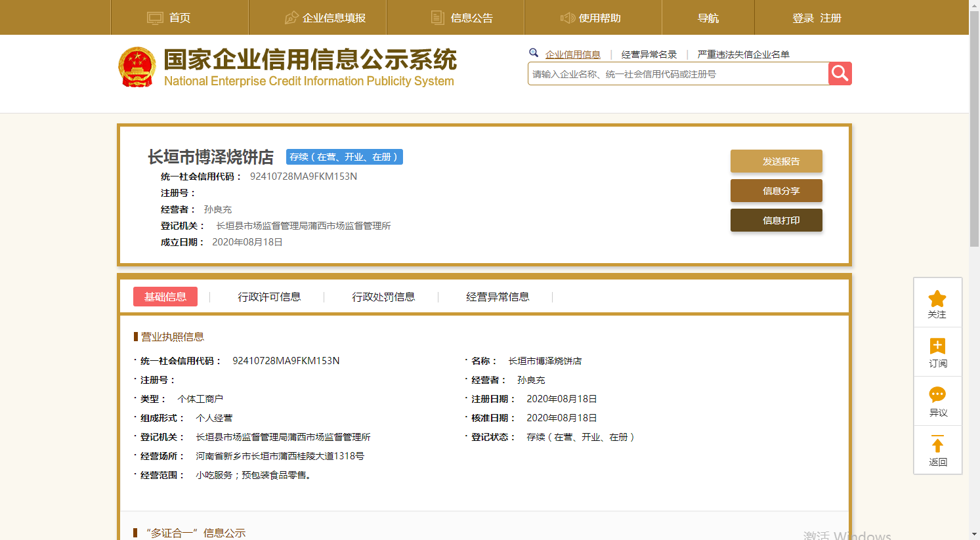Click the “多证合一”信息公示 section heading
This screenshot has width=980, height=540.
pyautogui.click(x=196, y=533)
